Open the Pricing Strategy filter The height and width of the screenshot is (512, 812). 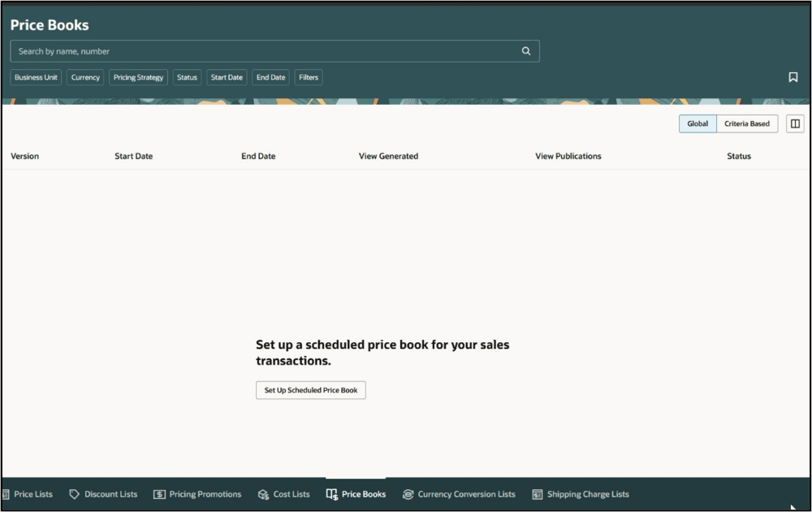tap(138, 77)
